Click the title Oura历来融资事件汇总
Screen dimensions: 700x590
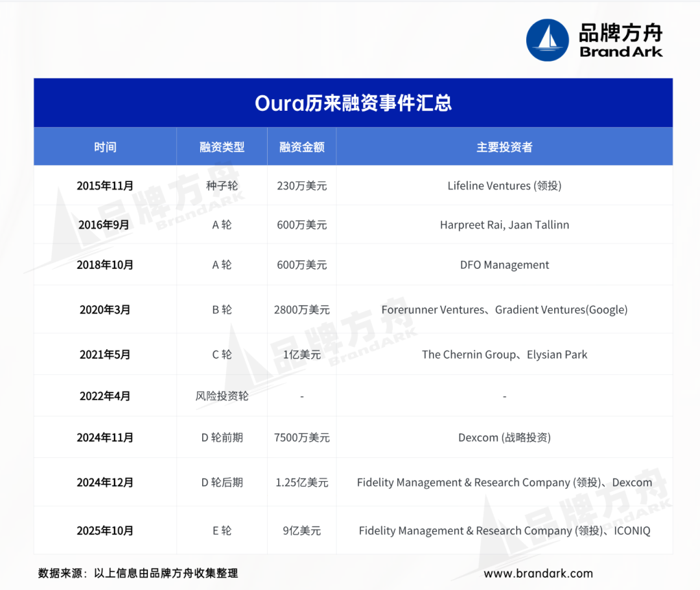click(x=353, y=103)
